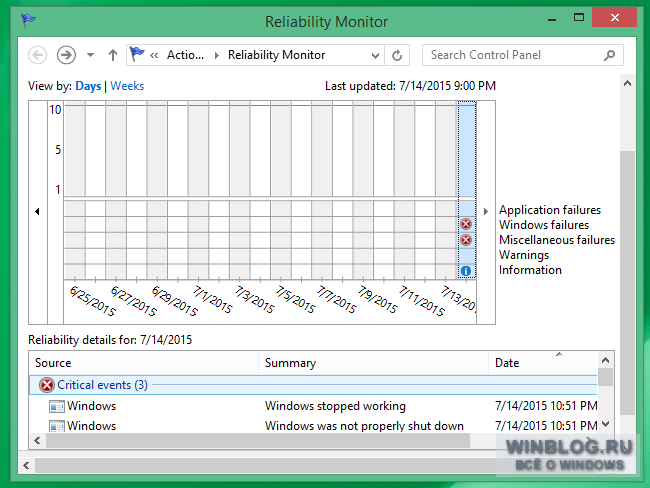Click the details list horizontal scrollbar thumb
Screen dimensions: 650x488
tap(258, 441)
